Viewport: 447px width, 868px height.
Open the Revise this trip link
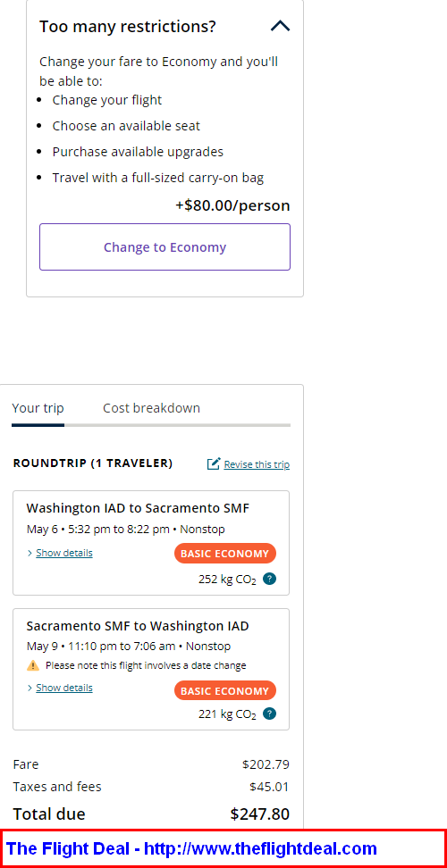coord(257,464)
